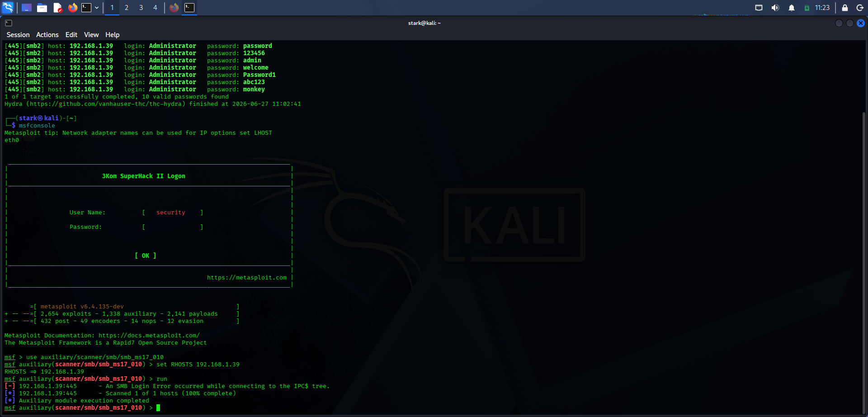
Task: Switch to workspace 2
Action: pyautogui.click(x=127, y=8)
